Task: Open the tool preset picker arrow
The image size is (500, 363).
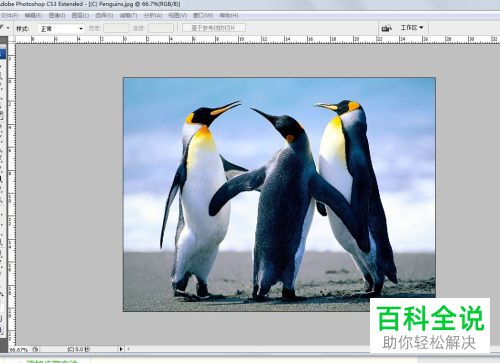Action: [8, 28]
